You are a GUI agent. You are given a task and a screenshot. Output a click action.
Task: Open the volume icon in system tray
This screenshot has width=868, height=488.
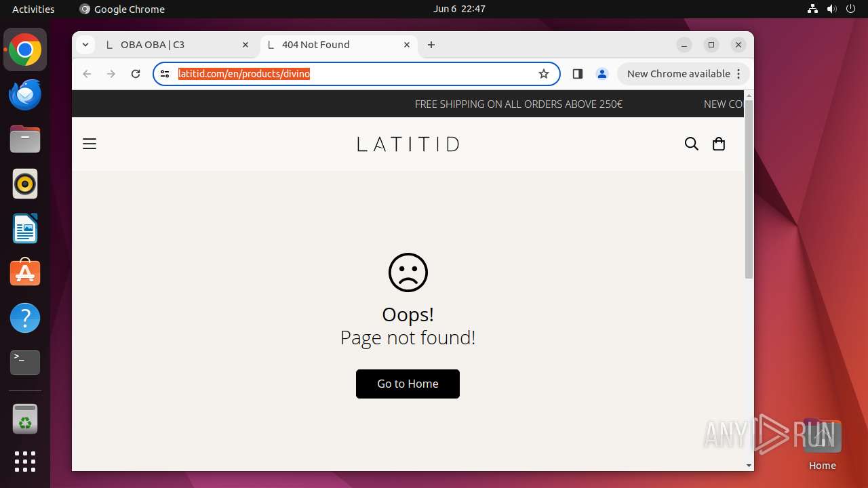click(831, 9)
